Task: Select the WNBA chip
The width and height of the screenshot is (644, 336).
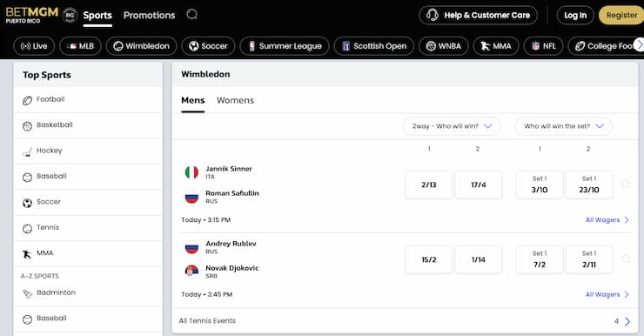Action: pyautogui.click(x=444, y=46)
